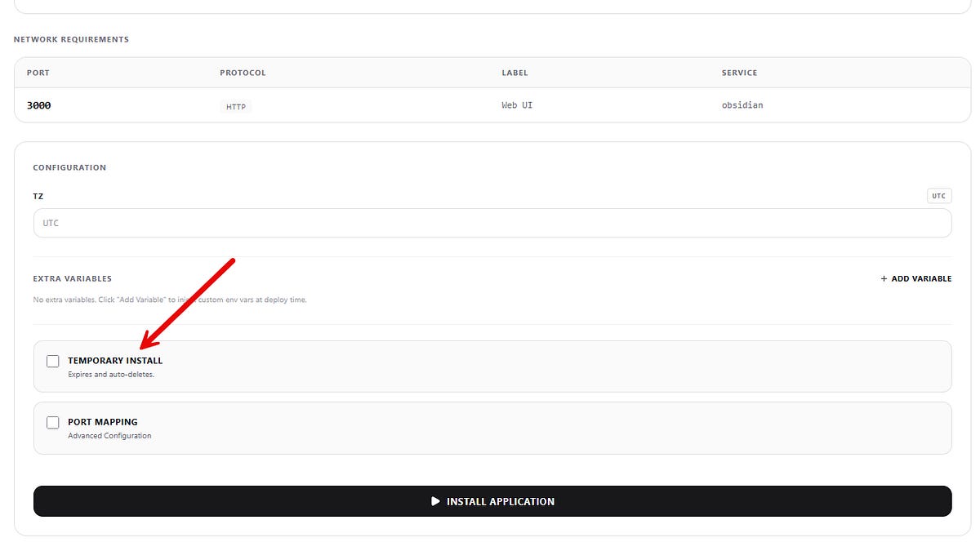Select port value 3000
This screenshot has height=551, width=980.
pos(38,105)
